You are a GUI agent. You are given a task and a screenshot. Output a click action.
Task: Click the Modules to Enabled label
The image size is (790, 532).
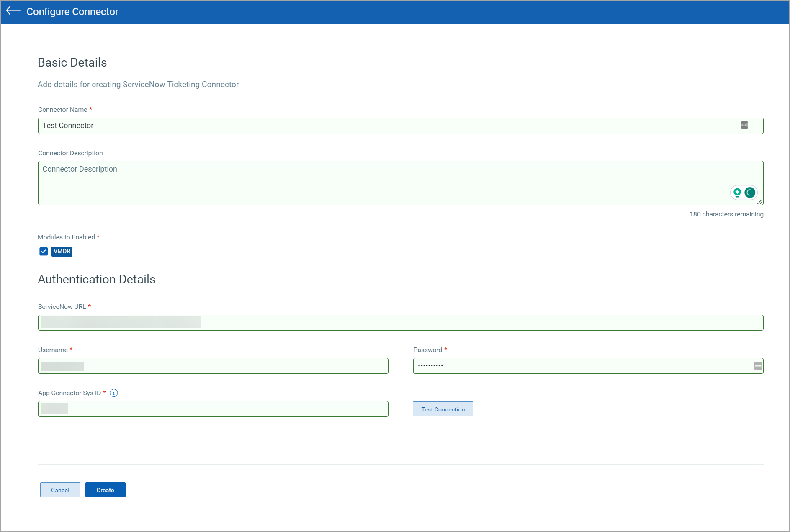[x=67, y=237]
